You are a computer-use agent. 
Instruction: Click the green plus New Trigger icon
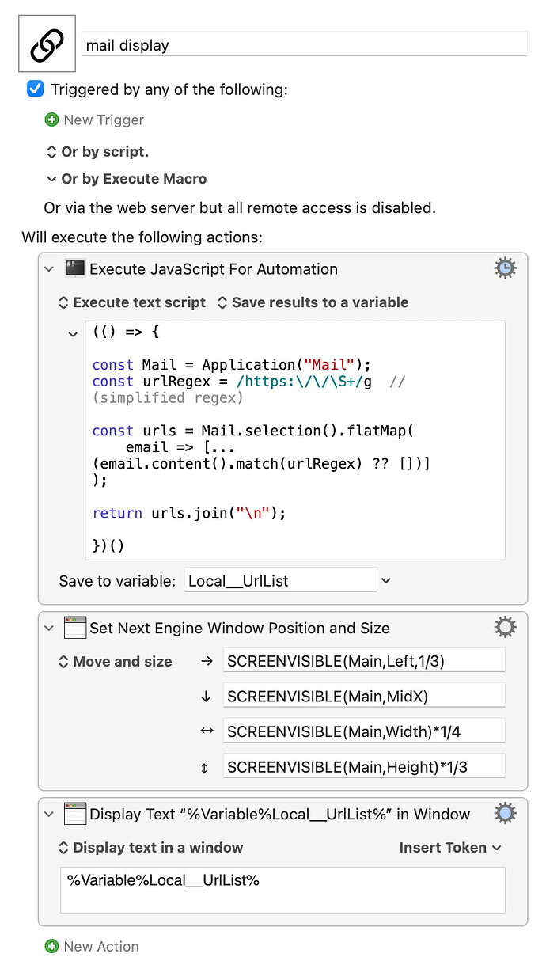(51, 120)
